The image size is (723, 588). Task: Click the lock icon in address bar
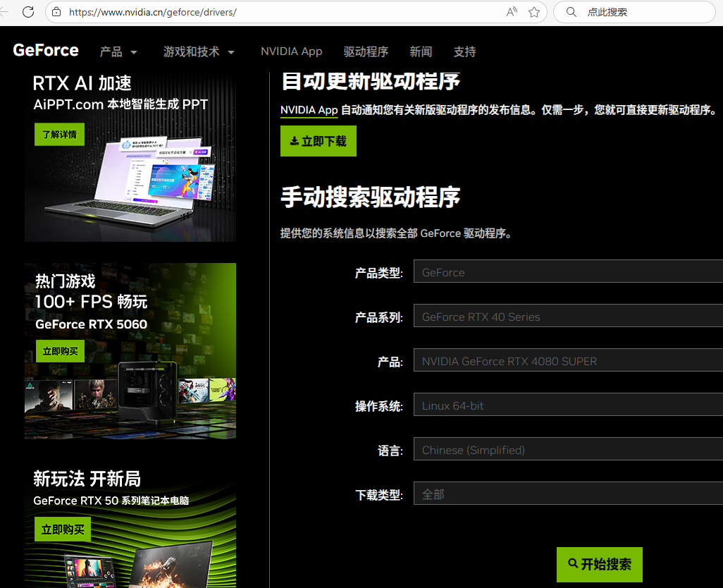(x=56, y=12)
